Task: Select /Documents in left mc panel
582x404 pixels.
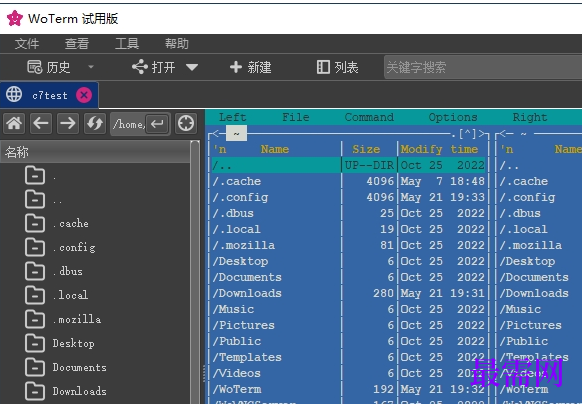Action: [348, 277]
